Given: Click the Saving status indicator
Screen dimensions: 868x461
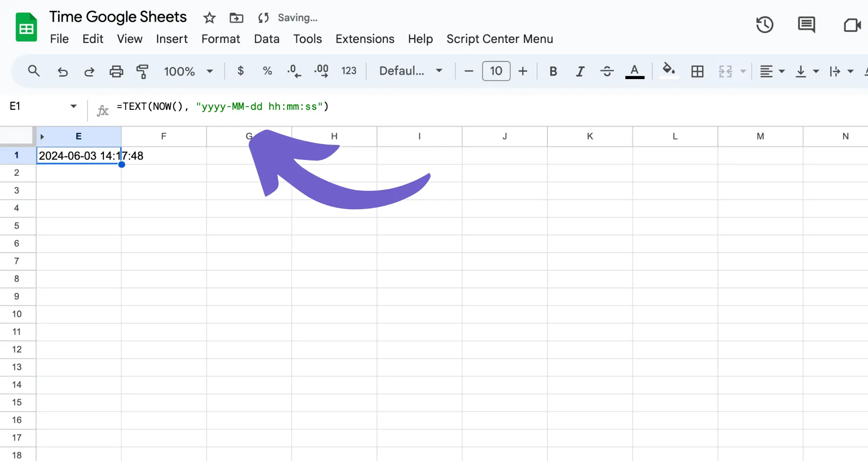Looking at the screenshot, I should click(297, 18).
